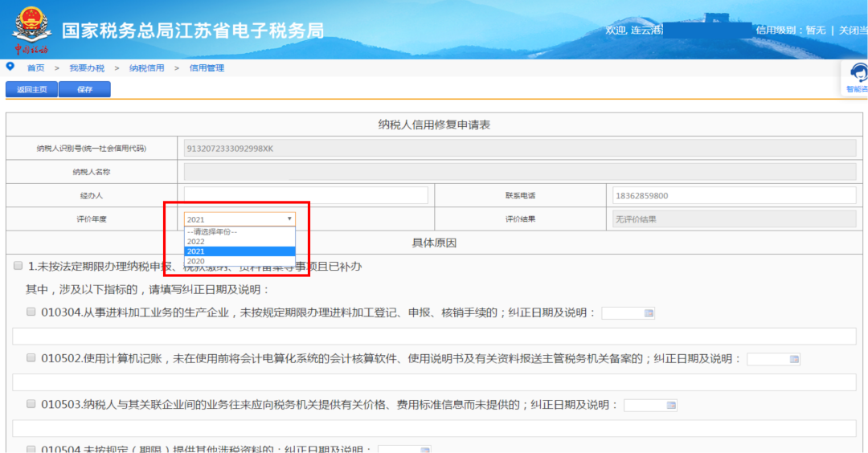Click the 返回主页 button

(x=31, y=89)
